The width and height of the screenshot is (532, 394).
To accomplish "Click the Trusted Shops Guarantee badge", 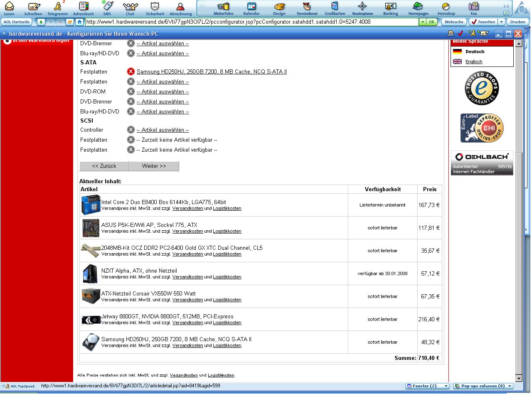I will tap(482, 88).
